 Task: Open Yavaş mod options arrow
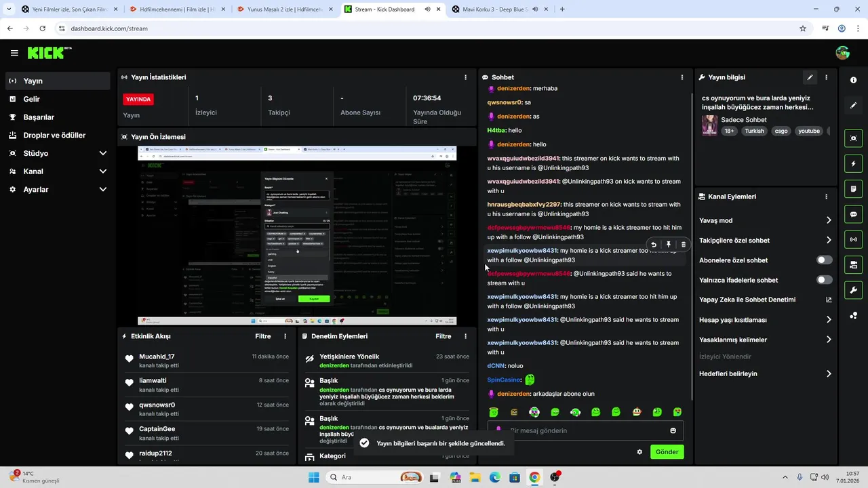coord(829,220)
